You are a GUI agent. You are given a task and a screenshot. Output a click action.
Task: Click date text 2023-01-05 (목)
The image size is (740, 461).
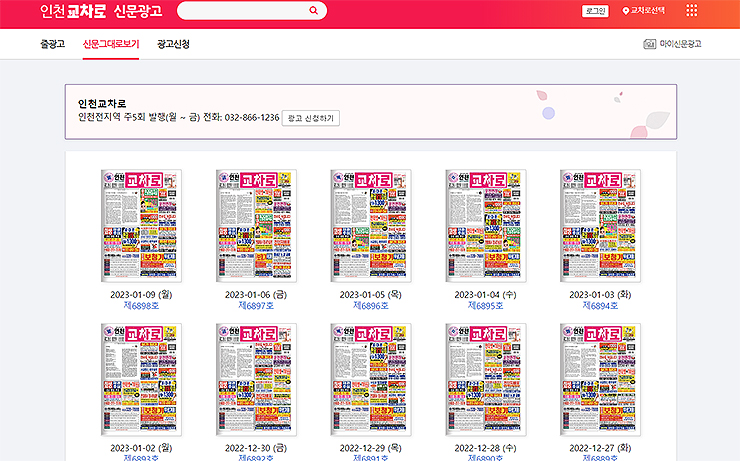tap(370, 295)
